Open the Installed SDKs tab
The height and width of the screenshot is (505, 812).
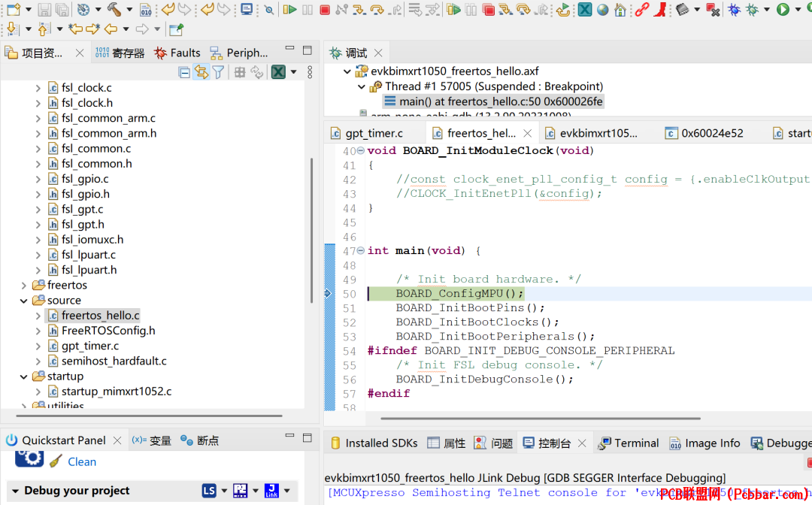pyautogui.click(x=374, y=443)
